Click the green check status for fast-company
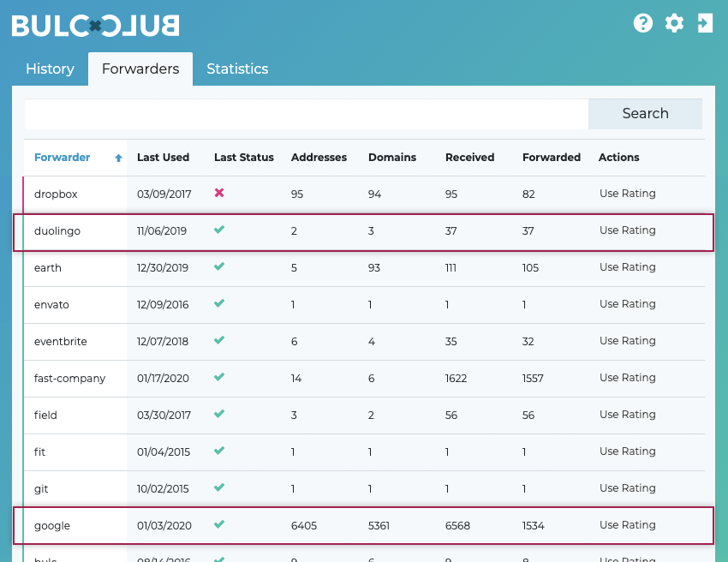This screenshot has width=728, height=562. (x=219, y=377)
